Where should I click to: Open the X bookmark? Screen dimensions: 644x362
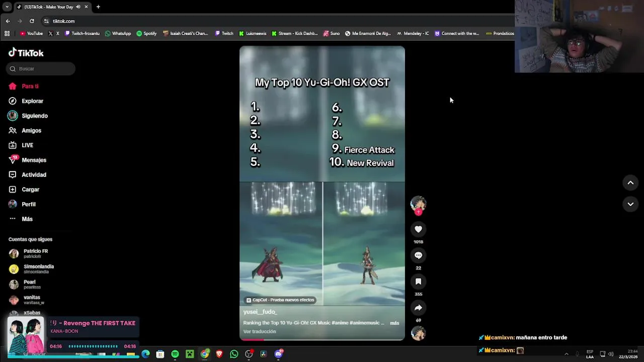point(54,34)
